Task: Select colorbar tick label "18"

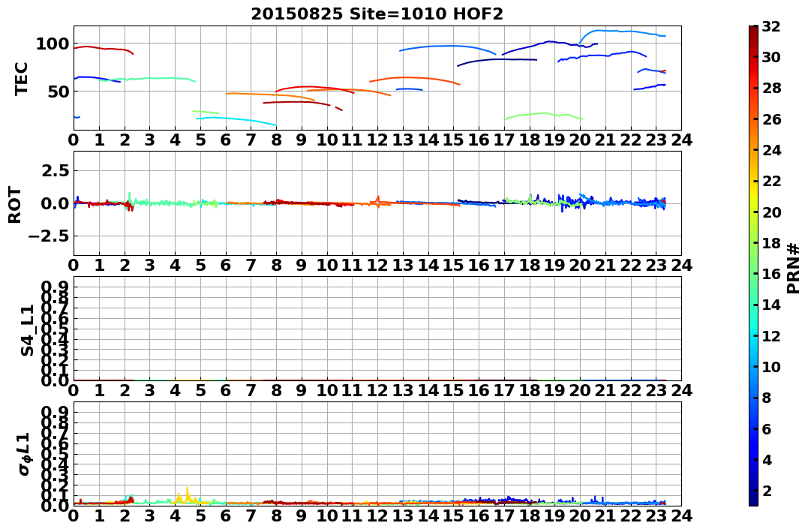Action: pos(771,243)
